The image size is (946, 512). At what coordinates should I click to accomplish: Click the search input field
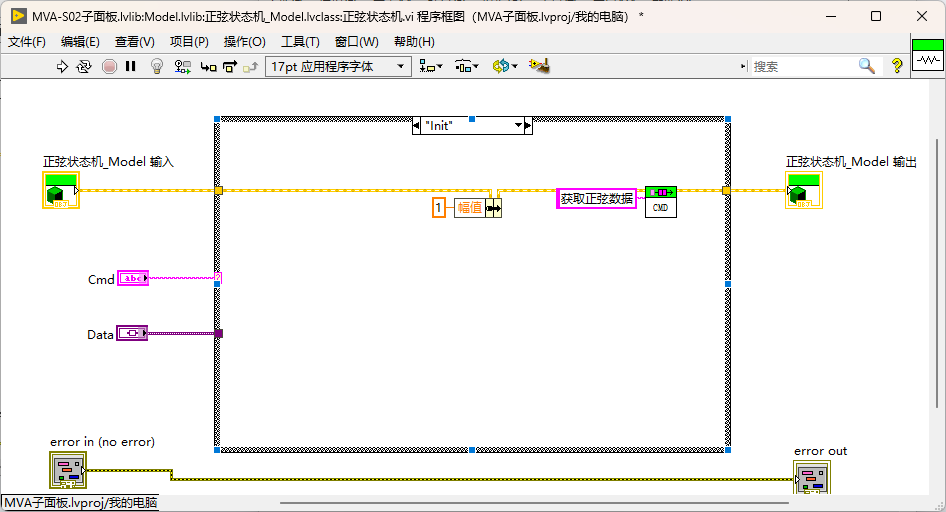tap(802, 66)
